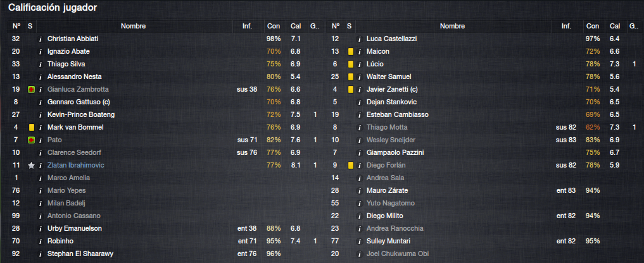Click the injury icon next to Gianluca Zambrotta
Screen dimensions: 644x263
[x=31, y=89]
